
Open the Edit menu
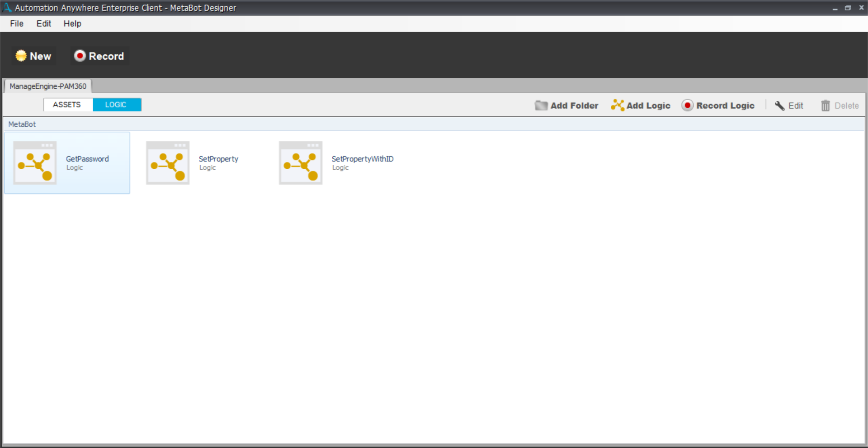pos(44,24)
